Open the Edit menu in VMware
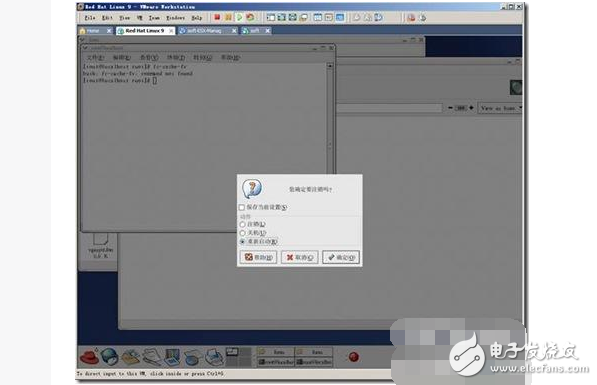The width and height of the screenshot is (597, 385). tap(107, 18)
